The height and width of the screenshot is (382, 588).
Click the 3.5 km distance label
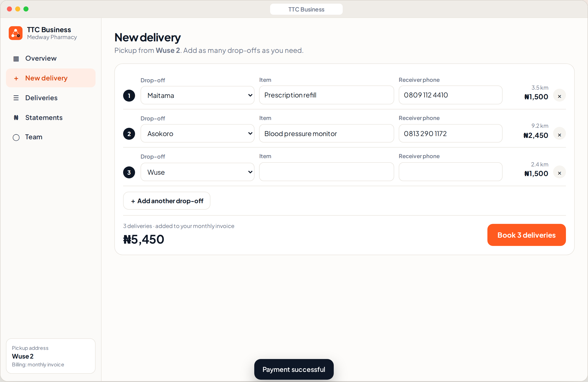pyautogui.click(x=540, y=88)
